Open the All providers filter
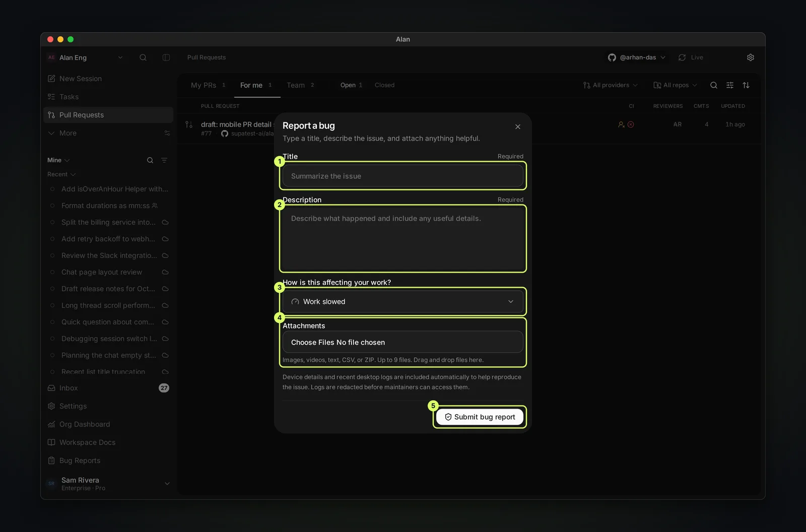The height and width of the screenshot is (532, 806). point(611,85)
